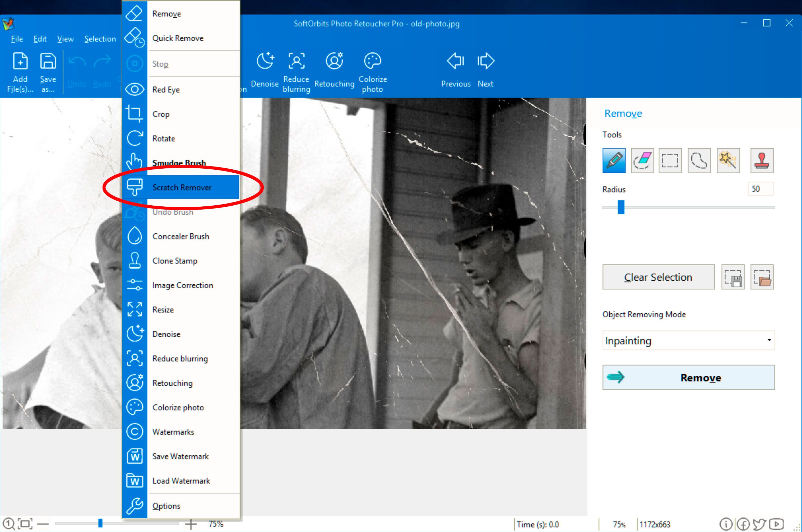802x532 pixels.
Task: Click Clear Selection button
Action: [x=658, y=277]
